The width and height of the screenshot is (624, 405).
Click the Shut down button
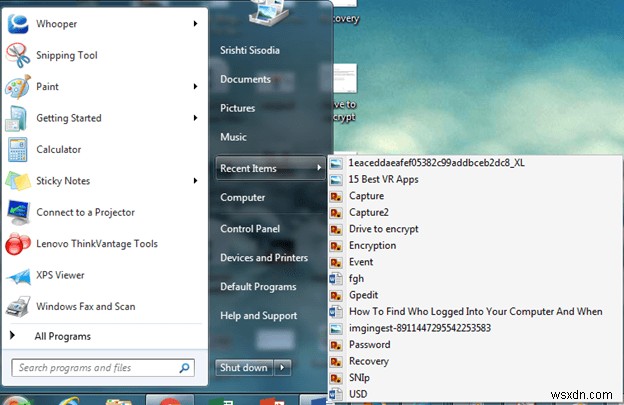click(244, 368)
